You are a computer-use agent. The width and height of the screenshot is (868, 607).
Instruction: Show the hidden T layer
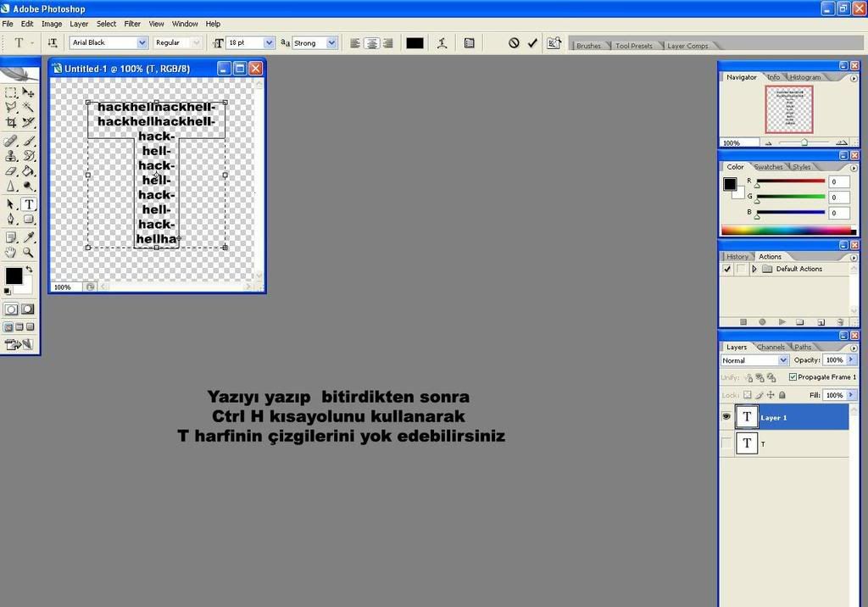(726, 443)
